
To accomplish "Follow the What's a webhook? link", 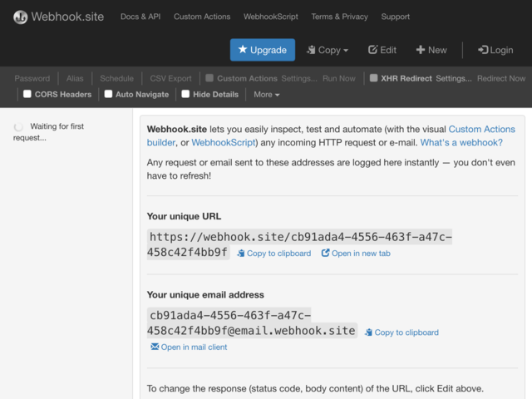I will tap(461, 142).
